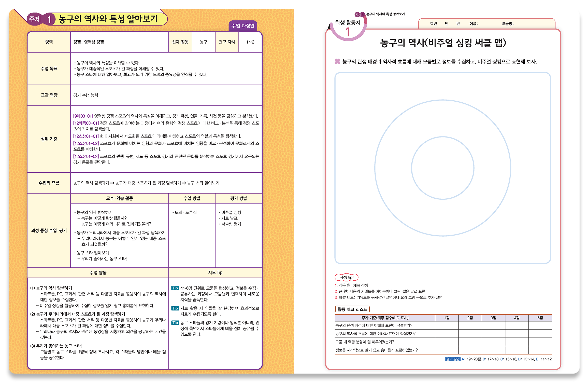Image resolution: width=588 pixels, height=382 pixels.
Task: Click the 모둠명: field in header
Action: (x=508, y=24)
